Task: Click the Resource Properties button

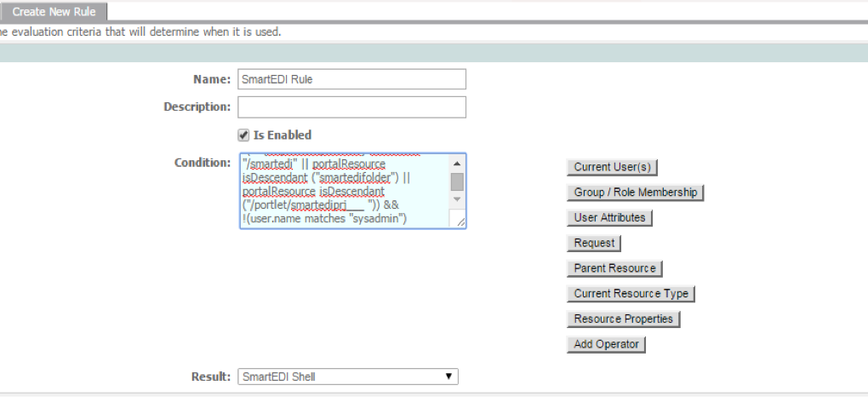Action: pos(623,319)
